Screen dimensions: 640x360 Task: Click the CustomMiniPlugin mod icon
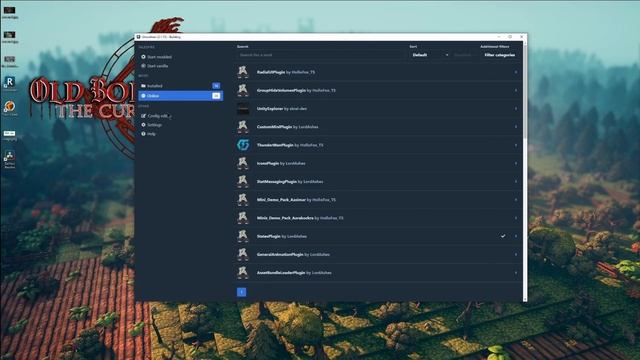point(243,127)
